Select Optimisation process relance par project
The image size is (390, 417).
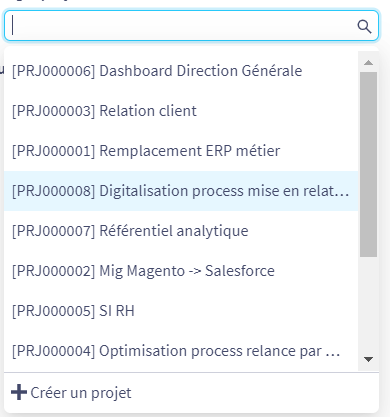pos(181,351)
